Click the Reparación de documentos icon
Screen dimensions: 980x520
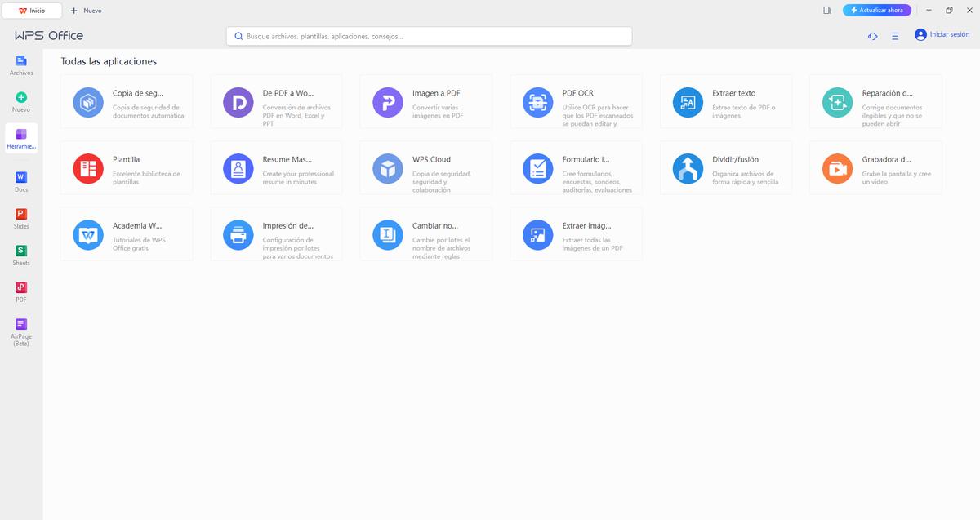click(x=837, y=102)
